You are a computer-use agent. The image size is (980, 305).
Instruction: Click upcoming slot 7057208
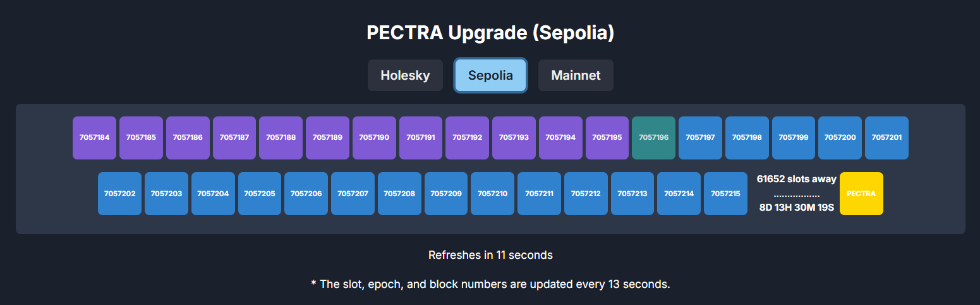[399, 194]
